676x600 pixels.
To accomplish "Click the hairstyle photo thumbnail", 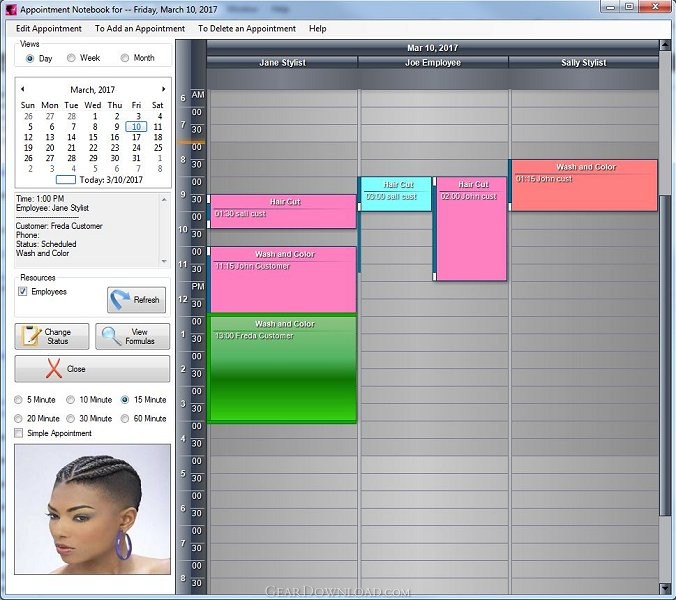I will coord(92,509).
